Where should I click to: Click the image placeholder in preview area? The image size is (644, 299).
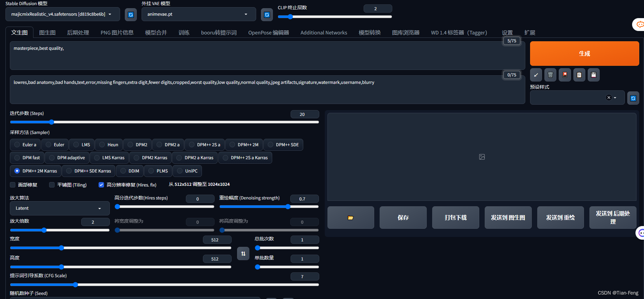pyautogui.click(x=482, y=157)
